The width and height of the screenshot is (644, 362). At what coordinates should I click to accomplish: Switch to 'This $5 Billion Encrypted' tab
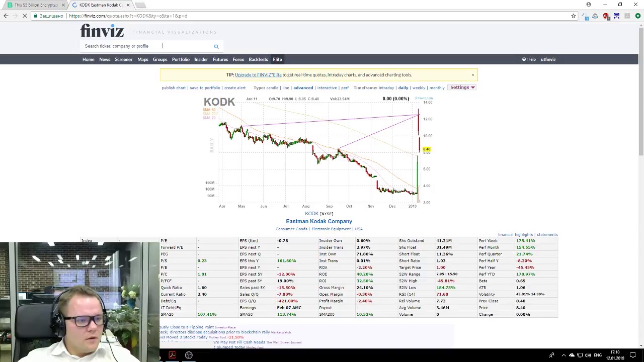coord(34,5)
